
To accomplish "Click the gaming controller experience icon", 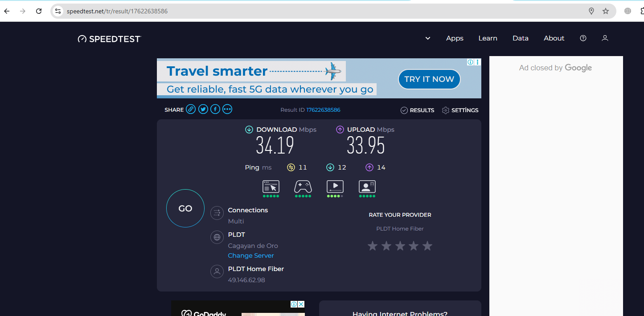I will [303, 186].
